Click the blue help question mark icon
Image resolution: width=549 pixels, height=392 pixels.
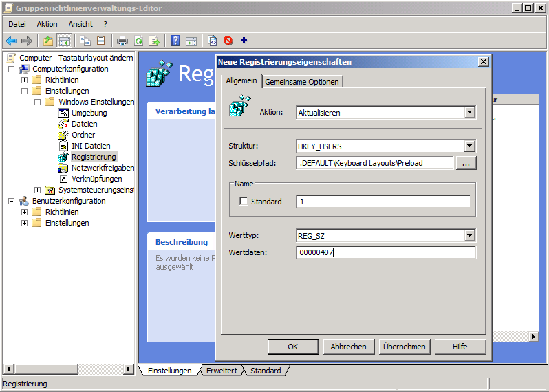[x=175, y=41]
